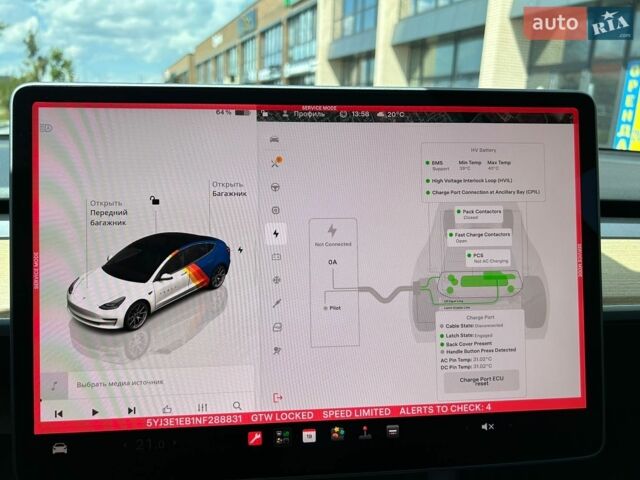The image size is (640, 480).
Task: Open the dashcam viewer app in dock
Action: (x=282, y=437)
